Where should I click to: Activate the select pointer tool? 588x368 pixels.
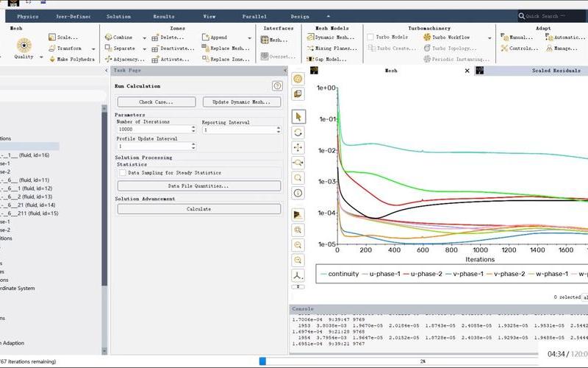298,117
